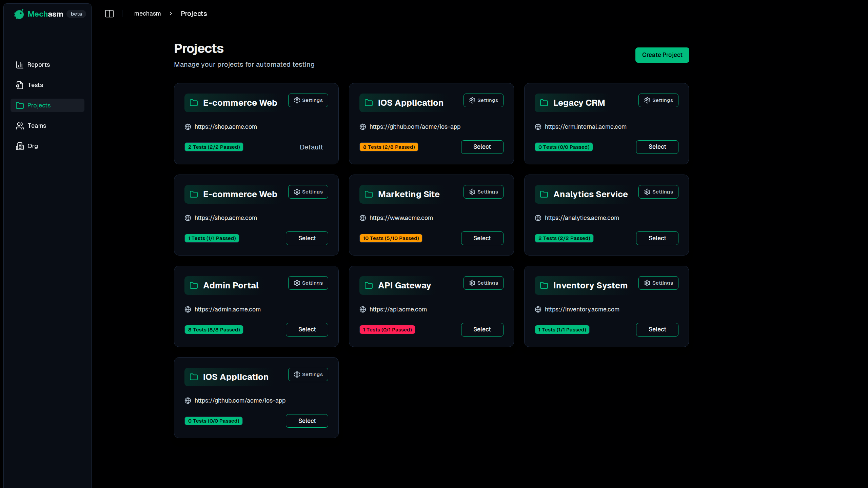868x488 pixels.
Task: Toggle the sidebar collapse control
Action: click(109, 14)
